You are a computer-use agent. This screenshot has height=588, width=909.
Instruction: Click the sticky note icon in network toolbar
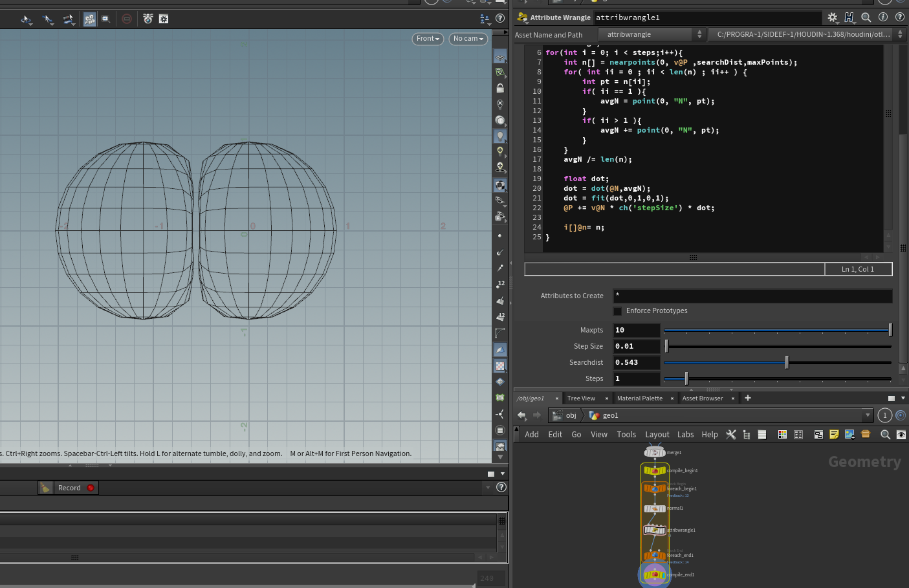tap(834, 435)
